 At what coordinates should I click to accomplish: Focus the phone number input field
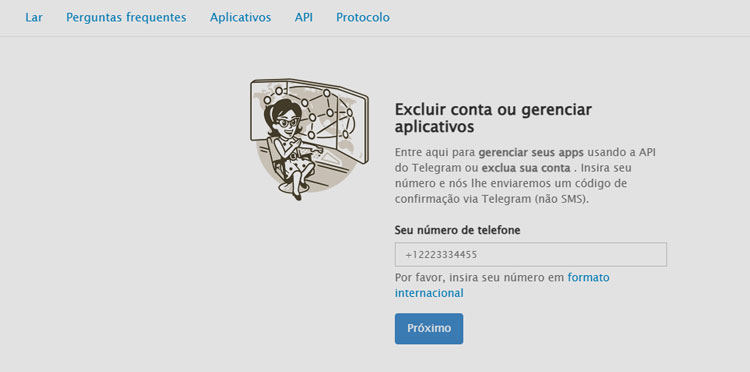point(530,254)
